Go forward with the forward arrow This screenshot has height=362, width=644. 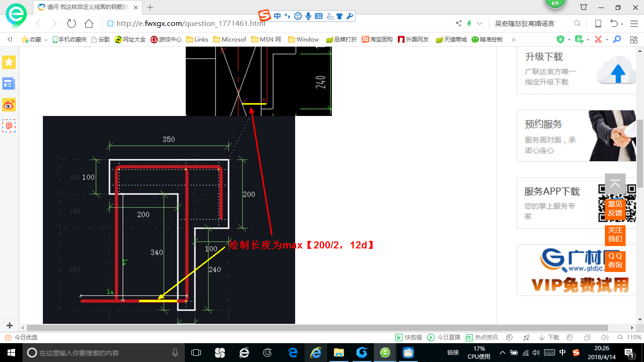(x=54, y=24)
